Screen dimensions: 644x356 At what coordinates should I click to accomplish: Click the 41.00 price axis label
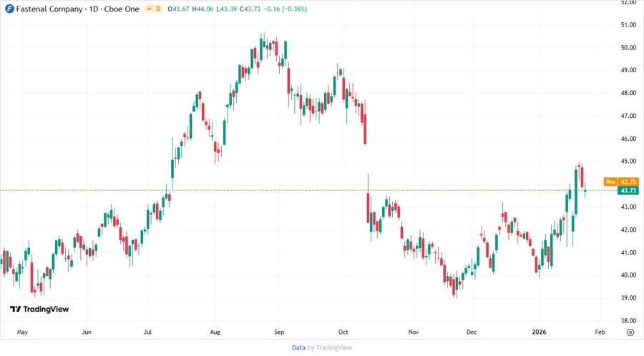coord(628,252)
